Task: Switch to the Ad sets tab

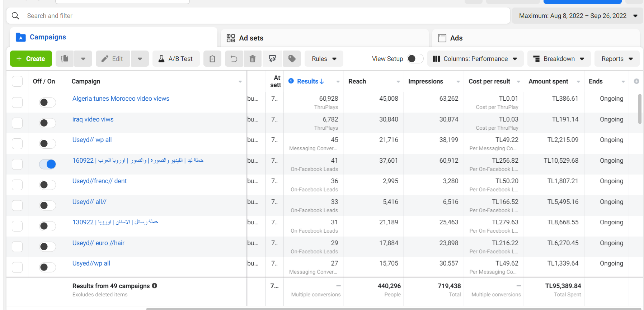Action: tap(251, 38)
